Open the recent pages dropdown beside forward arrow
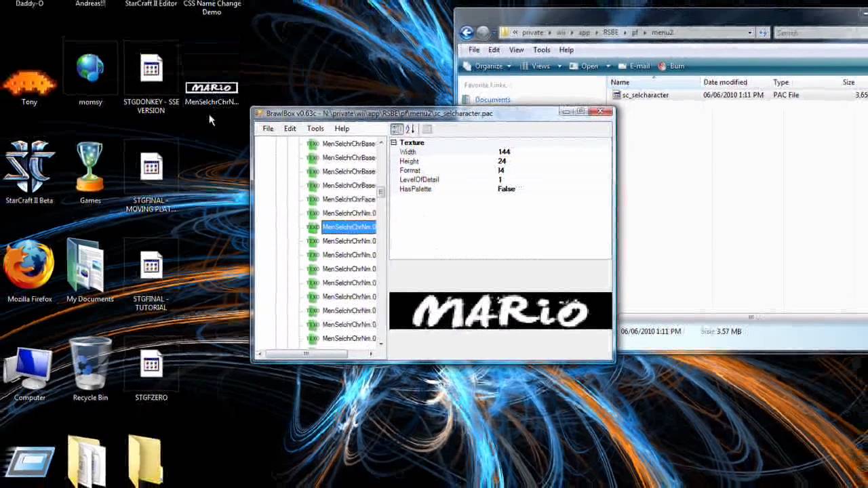This screenshot has height=488, width=868. pyautogui.click(x=493, y=33)
